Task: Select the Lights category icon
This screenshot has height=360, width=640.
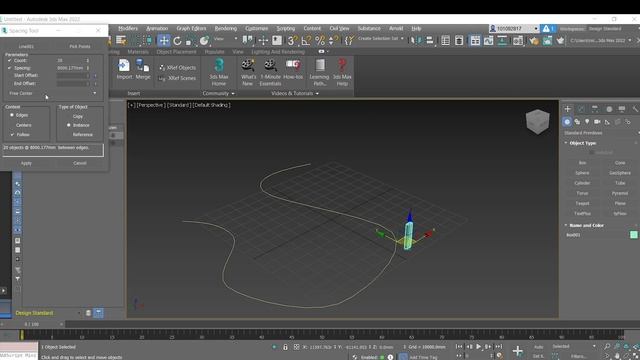Action: coord(587,122)
